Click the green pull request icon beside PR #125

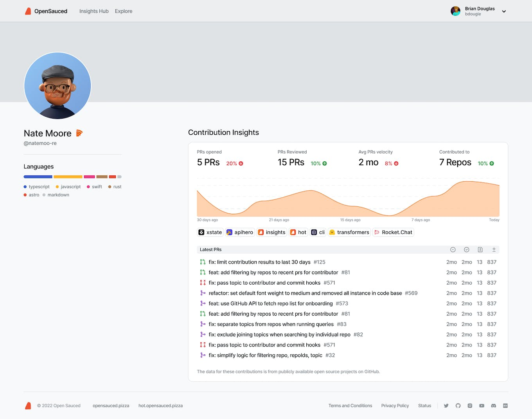coord(203,262)
